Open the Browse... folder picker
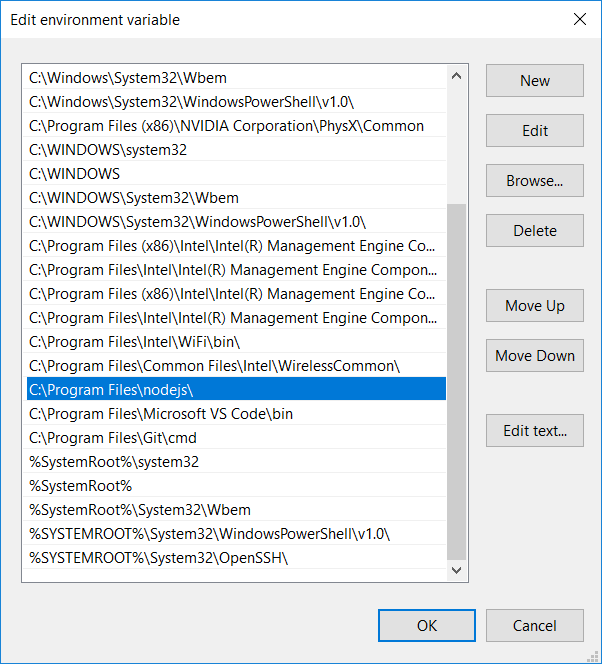The width and height of the screenshot is (602, 664). 534,181
